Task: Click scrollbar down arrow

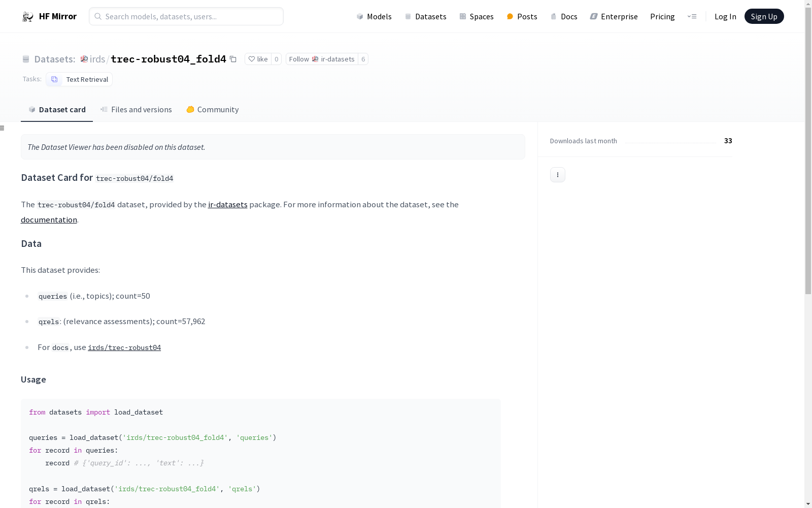Action: point(808,504)
